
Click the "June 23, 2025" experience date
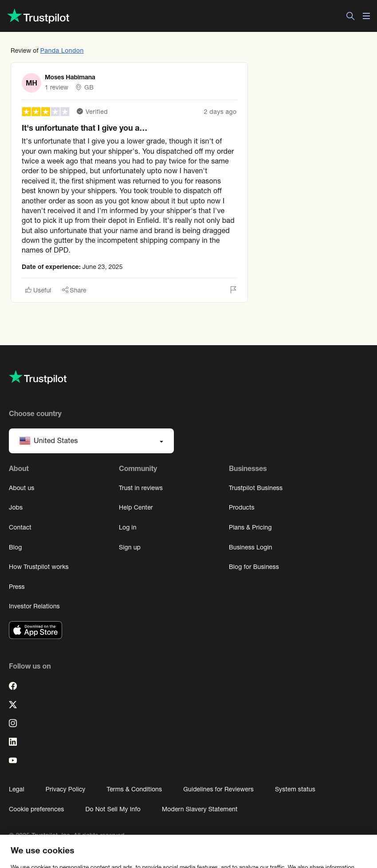(102, 267)
